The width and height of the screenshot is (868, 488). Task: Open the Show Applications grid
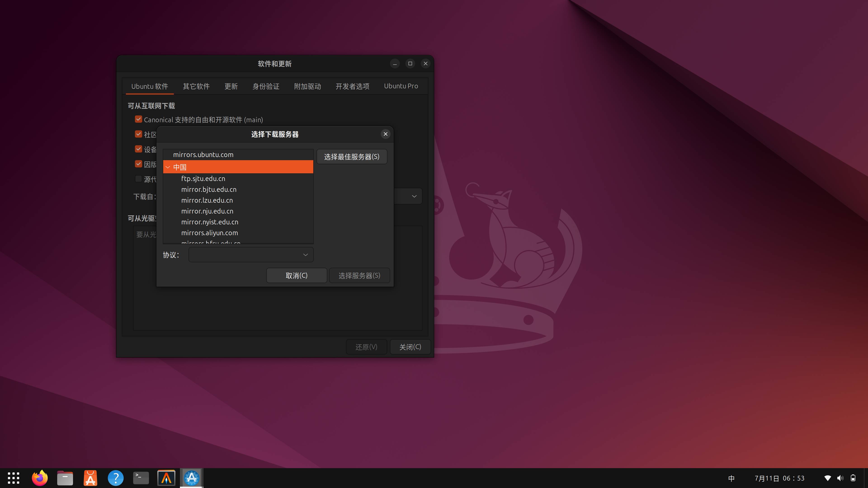(14, 478)
